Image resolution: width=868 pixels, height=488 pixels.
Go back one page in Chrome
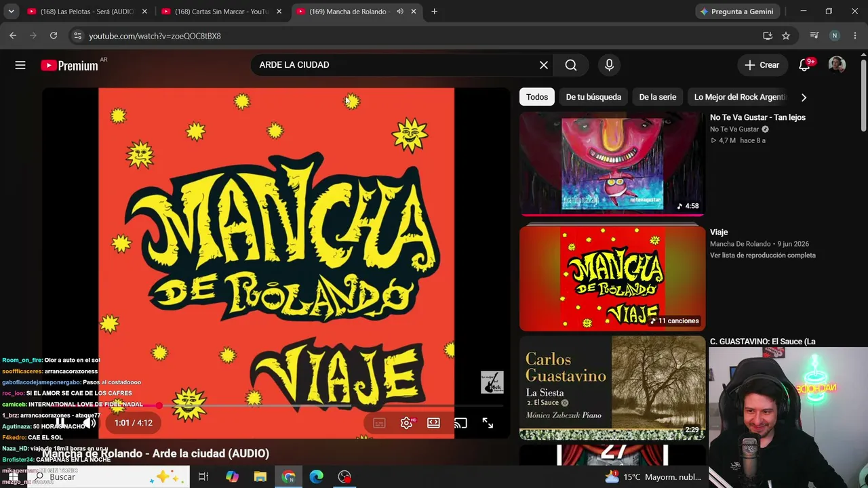(x=13, y=36)
